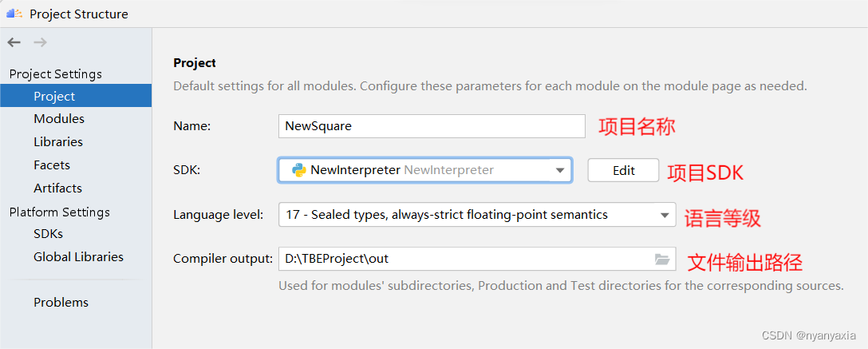Image resolution: width=868 pixels, height=349 pixels.
Task: Open the Modules settings page
Action: click(59, 118)
